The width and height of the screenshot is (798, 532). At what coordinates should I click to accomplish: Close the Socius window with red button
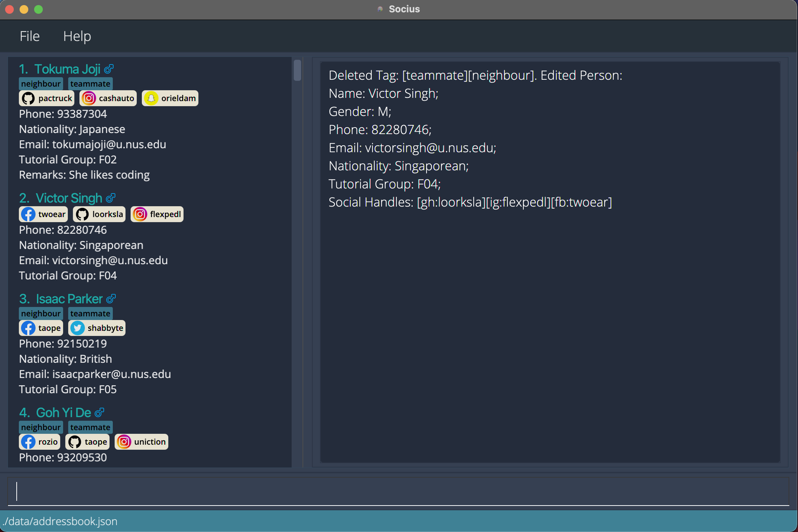coord(10,9)
